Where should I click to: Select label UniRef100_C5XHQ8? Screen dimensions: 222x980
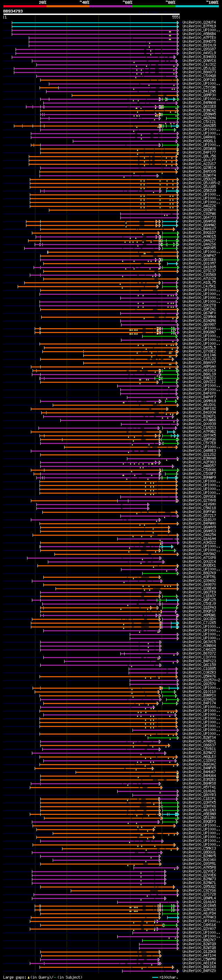199,76
